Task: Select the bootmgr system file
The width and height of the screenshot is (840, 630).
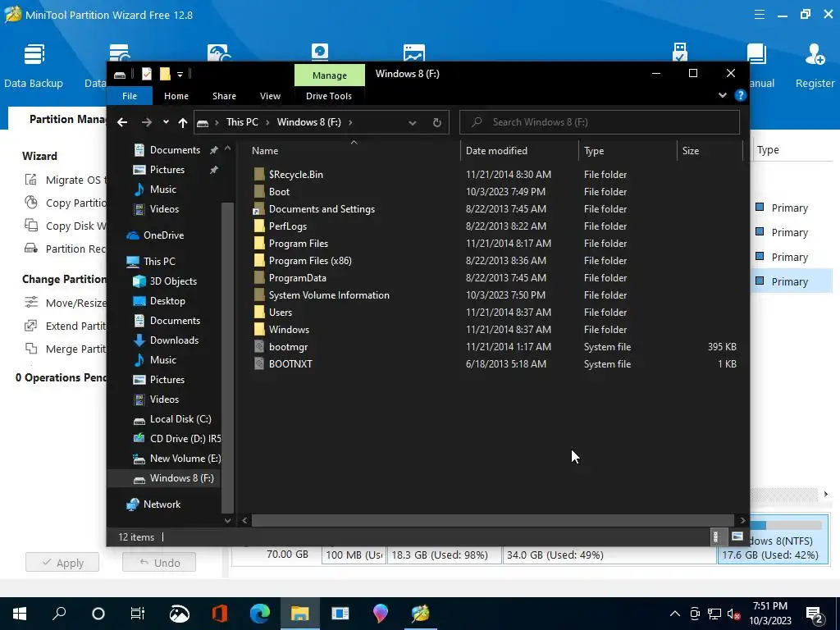Action: tap(288, 347)
